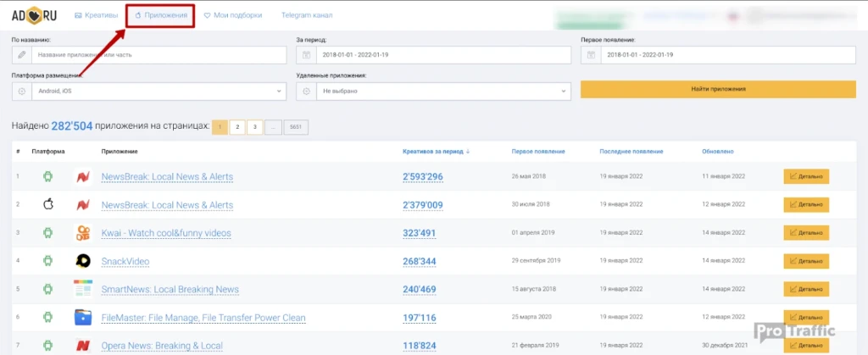Click Детально button for FileMaster
The image size is (868, 355).
click(806, 318)
